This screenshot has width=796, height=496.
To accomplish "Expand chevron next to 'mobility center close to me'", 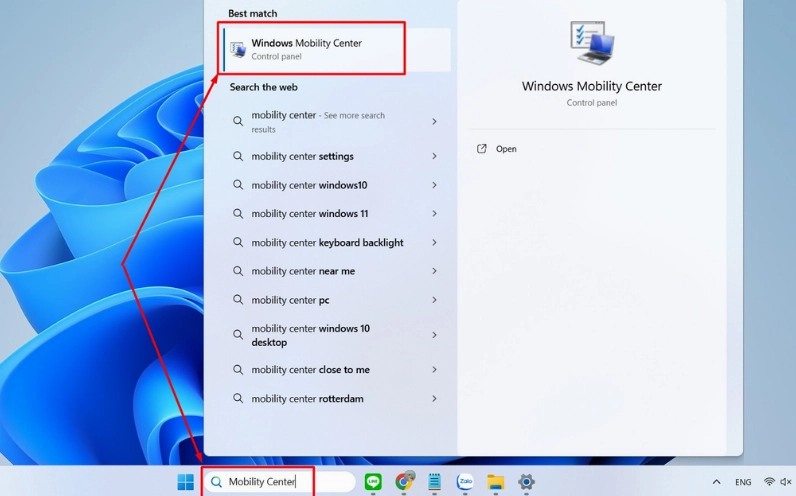I will [434, 370].
